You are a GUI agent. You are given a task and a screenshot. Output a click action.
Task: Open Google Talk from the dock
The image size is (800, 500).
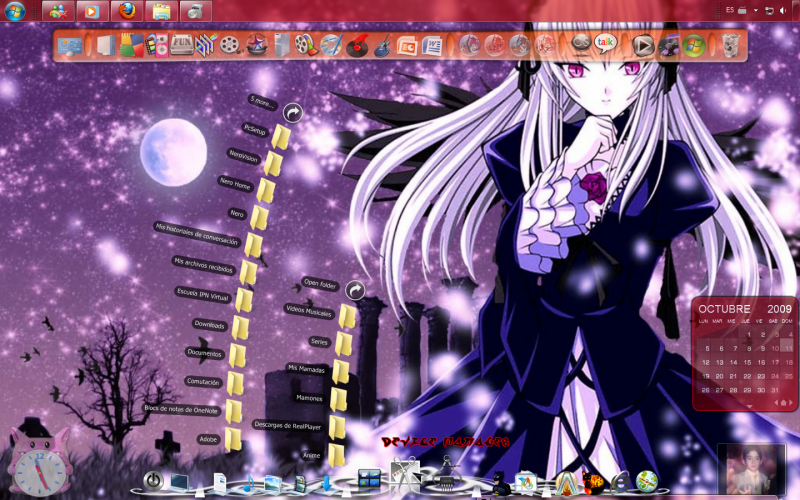click(x=606, y=44)
